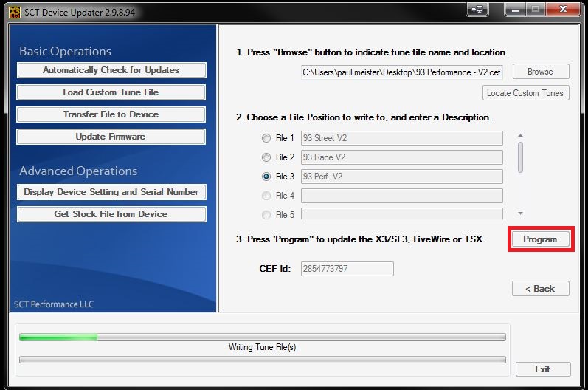Viewport: 588px width, 390px height.
Task: Close the SCT Device Updater window
Action: [x=563, y=10]
